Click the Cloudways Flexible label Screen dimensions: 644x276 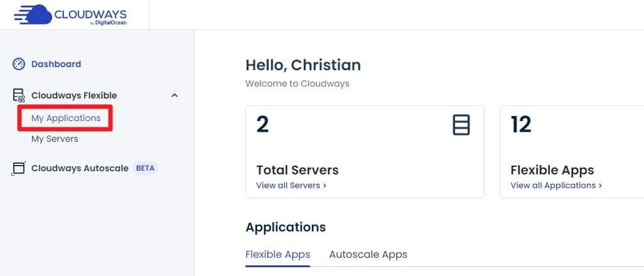74,95
